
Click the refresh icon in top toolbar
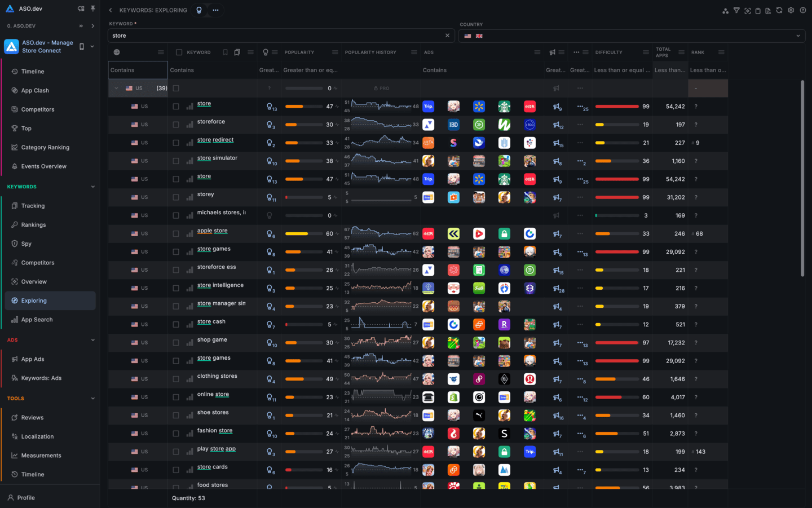click(x=779, y=10)
